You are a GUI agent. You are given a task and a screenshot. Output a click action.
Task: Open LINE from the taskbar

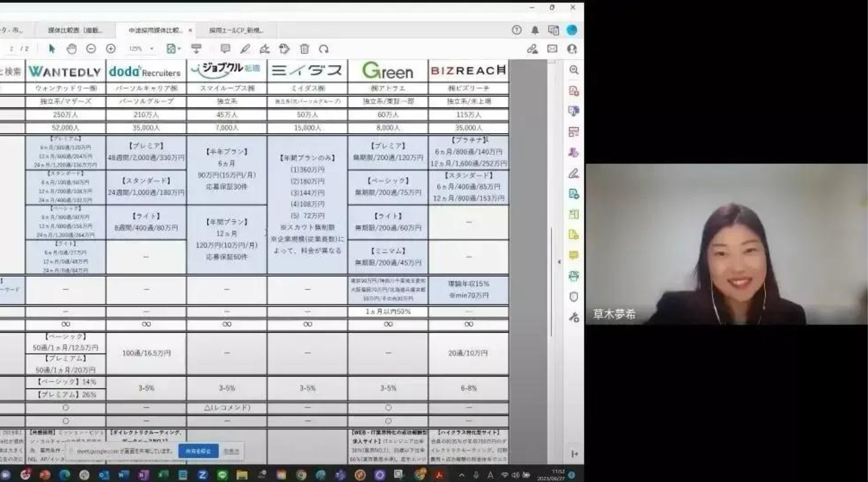point(222,475)
